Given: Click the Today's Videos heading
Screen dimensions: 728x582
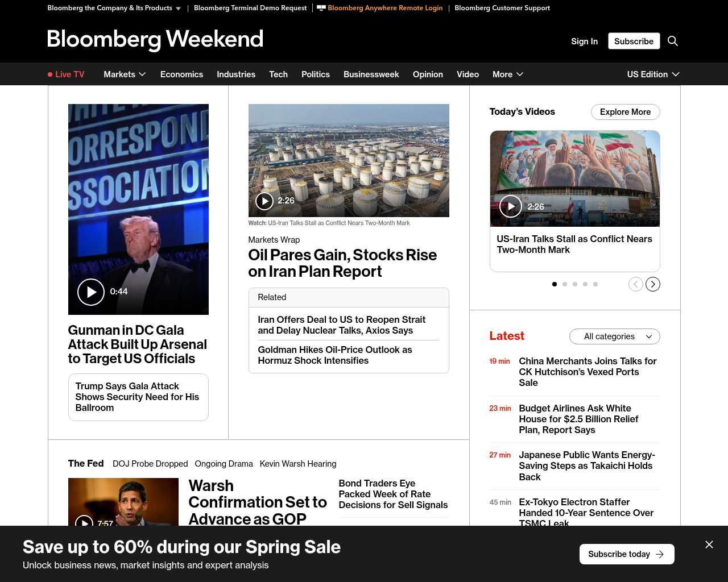Looking at the screenshot, I should click(522, 111).
